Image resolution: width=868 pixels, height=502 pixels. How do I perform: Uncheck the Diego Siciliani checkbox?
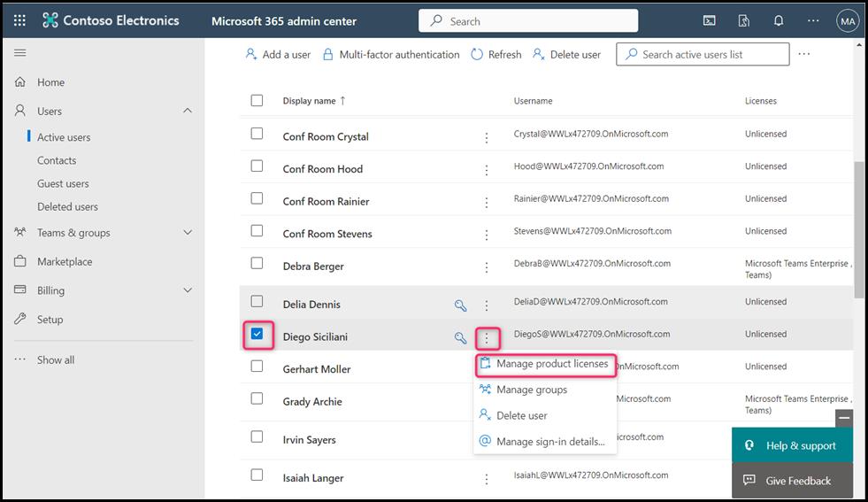click(x=257, y=335)
